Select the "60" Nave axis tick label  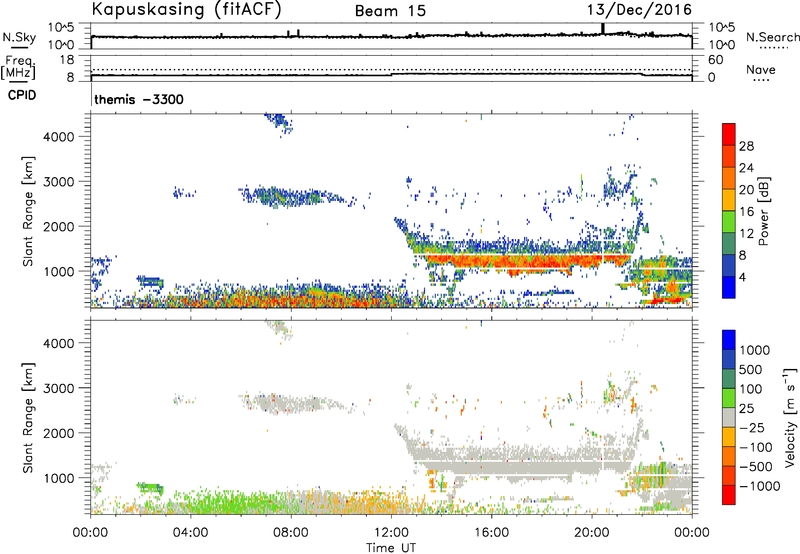pos(715,60)
